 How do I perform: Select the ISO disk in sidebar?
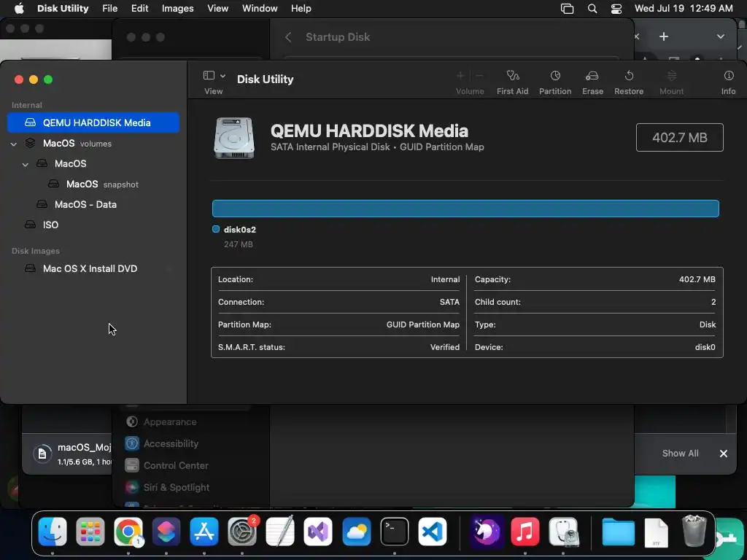click(93, 225)
